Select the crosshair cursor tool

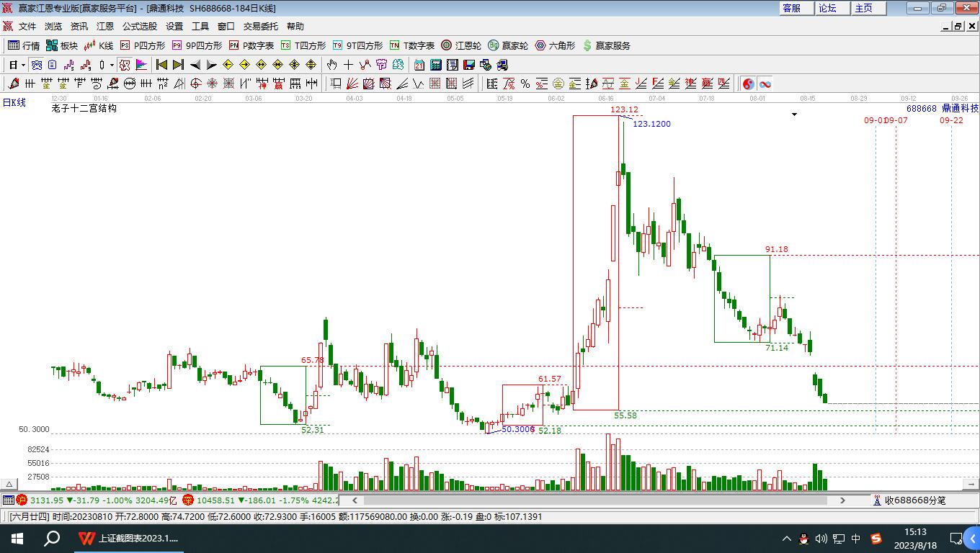coord(349,65)
